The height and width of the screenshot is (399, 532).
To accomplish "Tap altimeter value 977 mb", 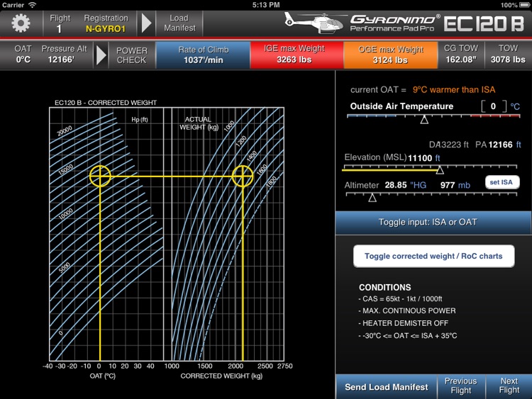I will [455, 185].
